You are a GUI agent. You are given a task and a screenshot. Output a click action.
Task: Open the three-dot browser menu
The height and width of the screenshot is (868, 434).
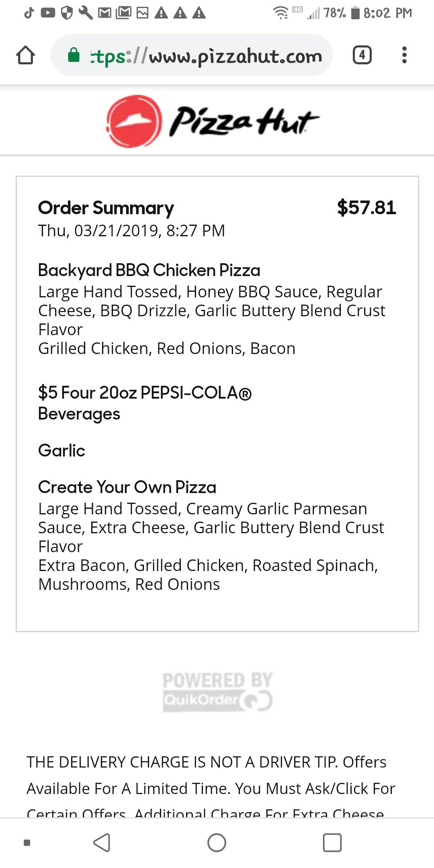click(x=404, y=55)
